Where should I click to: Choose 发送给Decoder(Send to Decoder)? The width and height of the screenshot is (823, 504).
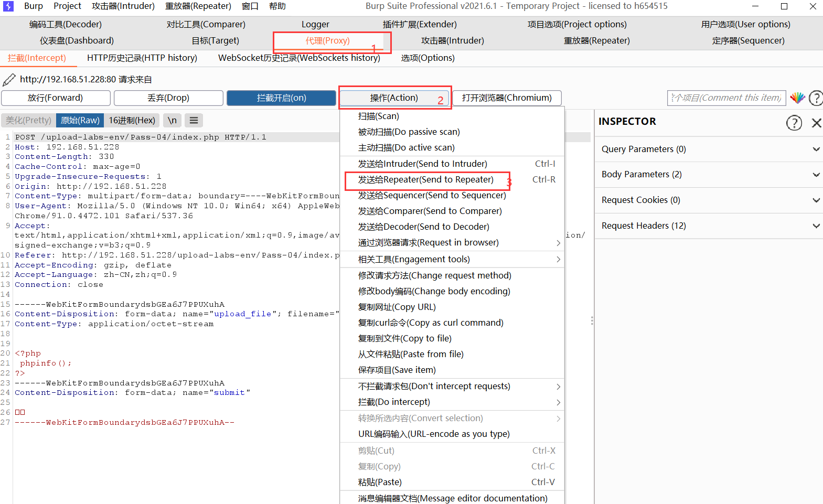point(452,227)
